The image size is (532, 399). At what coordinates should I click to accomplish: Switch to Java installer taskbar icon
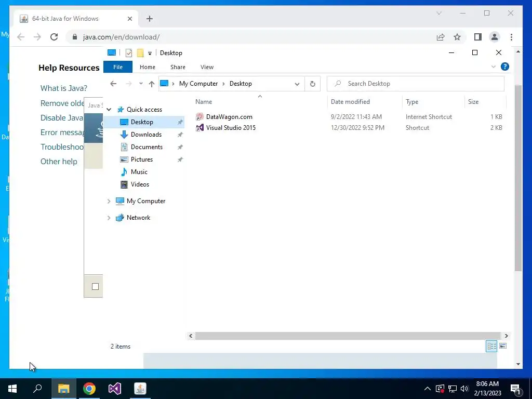pyautogui.click(x=140, y=389)
